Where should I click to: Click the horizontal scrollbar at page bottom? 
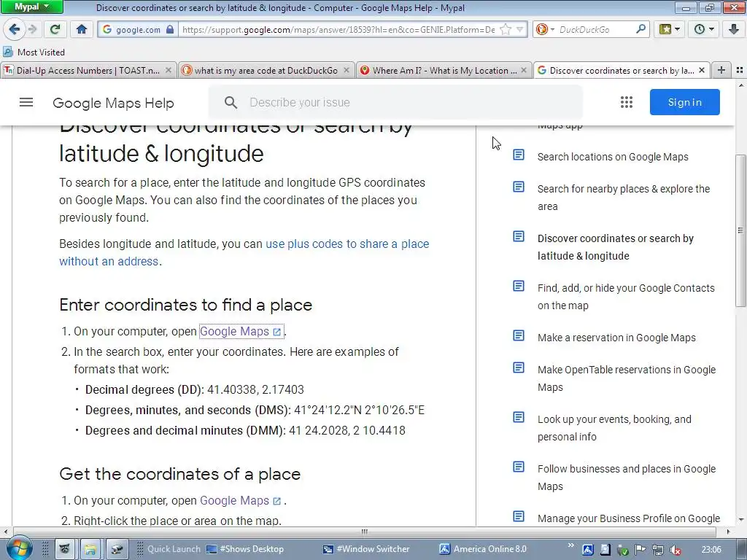[x=365, y=532]
